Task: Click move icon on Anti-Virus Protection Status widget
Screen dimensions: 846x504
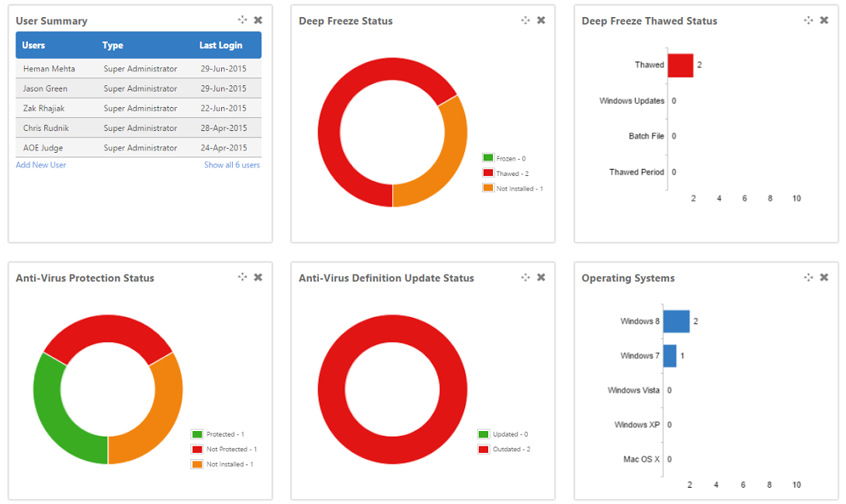Action: [x=242, y=277]
